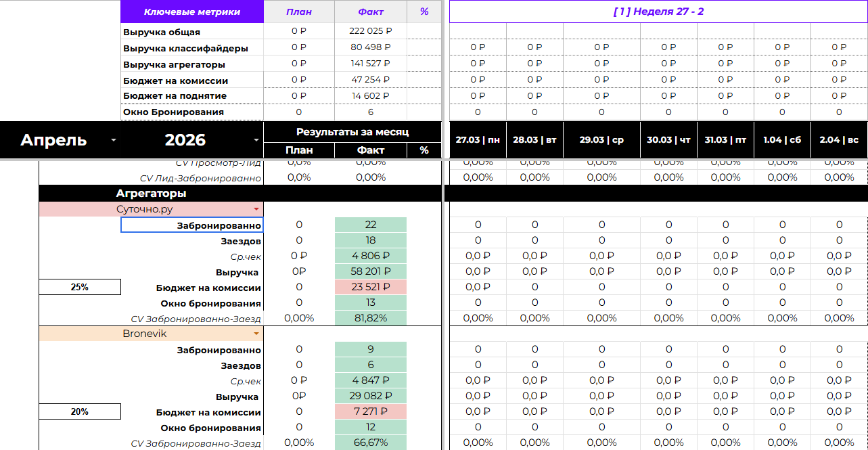Image resolution: width=868 pixels, height=450 pixels.
Task: Open the Суточно.ру aggregator dropdown arrow
Action: (256, 209)
